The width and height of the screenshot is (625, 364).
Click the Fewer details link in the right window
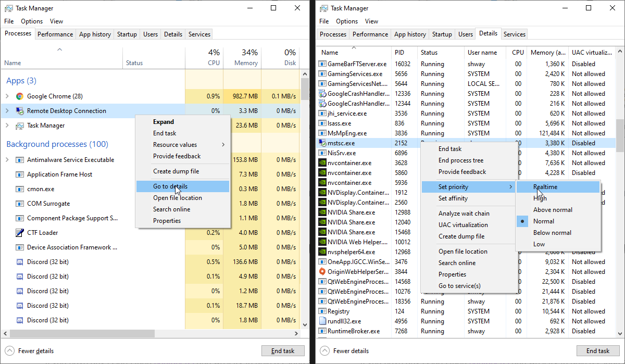[x=351, y=351]
